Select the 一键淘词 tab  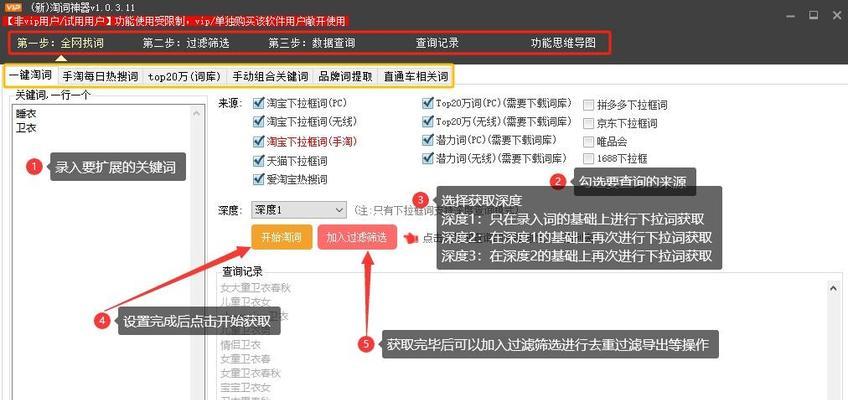[x=30, y=76]
